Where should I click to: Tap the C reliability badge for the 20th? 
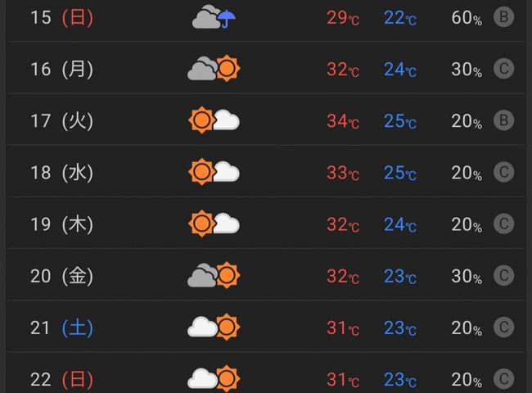pos(503,275)
